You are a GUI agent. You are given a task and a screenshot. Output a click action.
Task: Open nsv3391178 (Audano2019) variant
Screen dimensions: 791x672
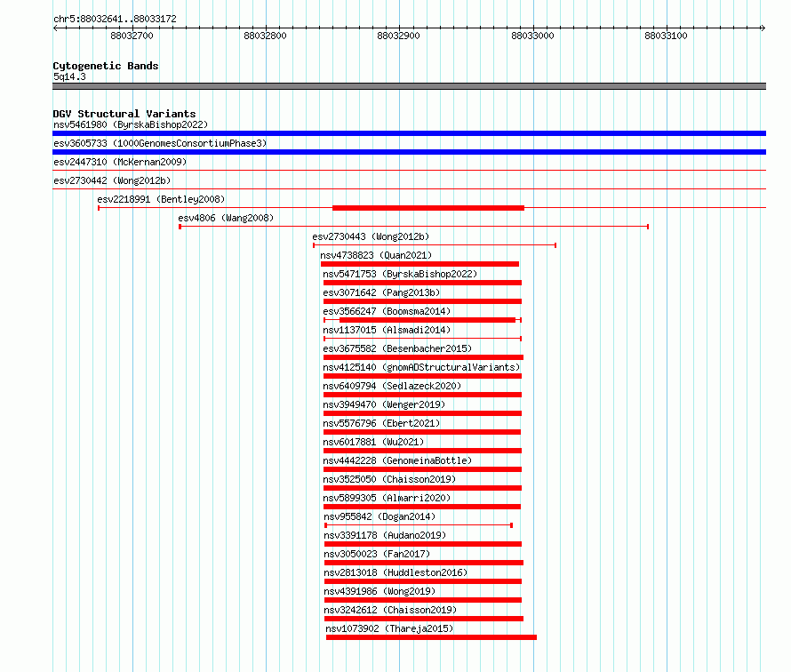pyautogui.click(x=385, y=535)
